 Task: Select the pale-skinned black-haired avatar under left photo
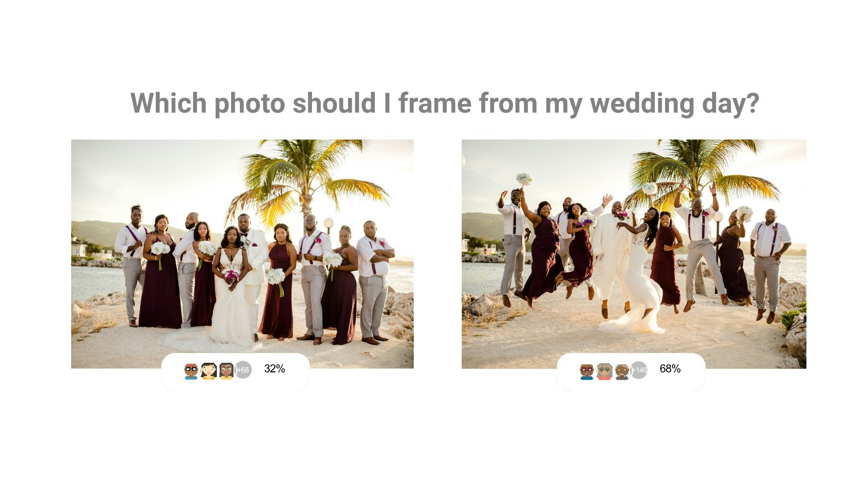tap(209, 371)
